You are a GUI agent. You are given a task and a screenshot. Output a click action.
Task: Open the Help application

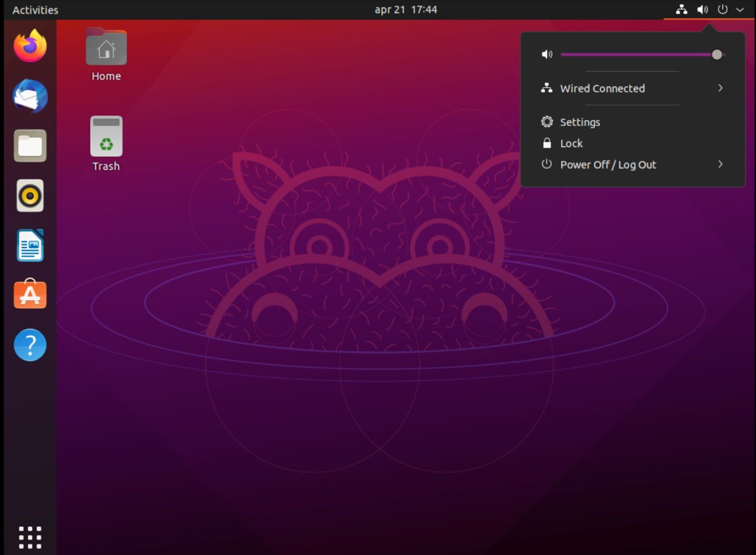click(30, 345)
